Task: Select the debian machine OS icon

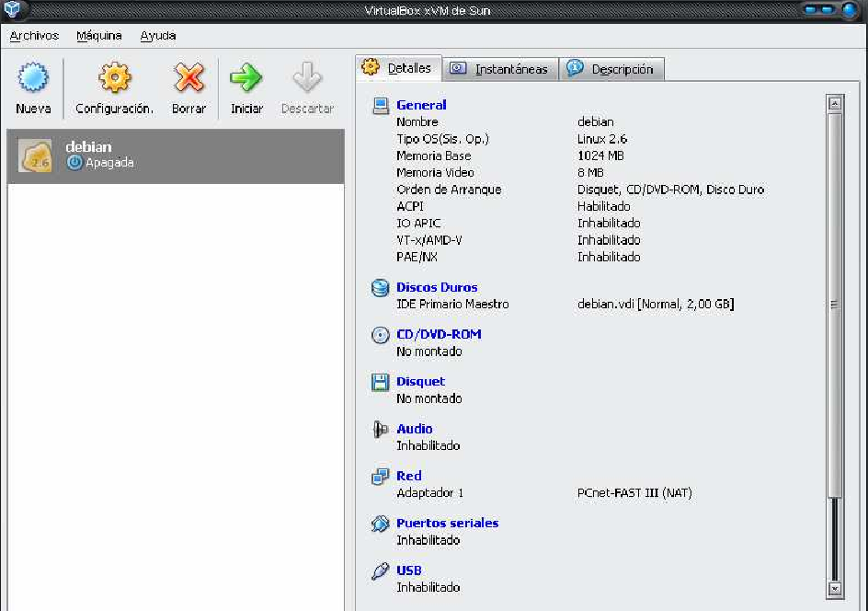Action: [35, 156]
